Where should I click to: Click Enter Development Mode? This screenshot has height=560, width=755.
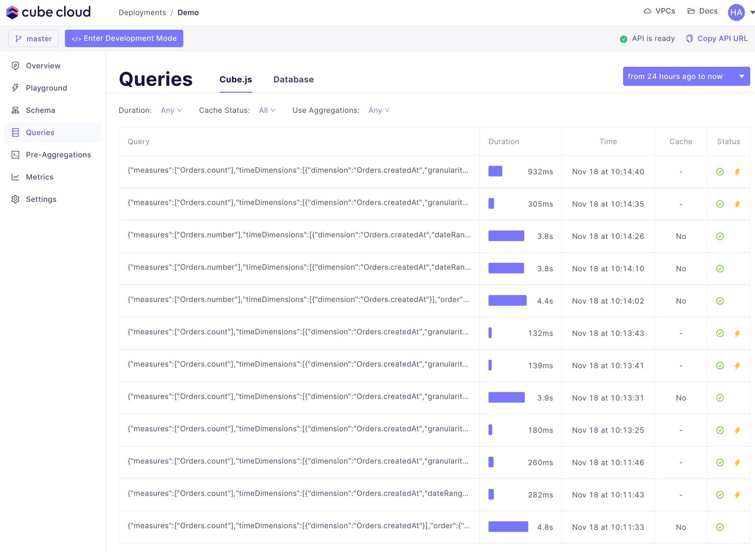[124, 38]
